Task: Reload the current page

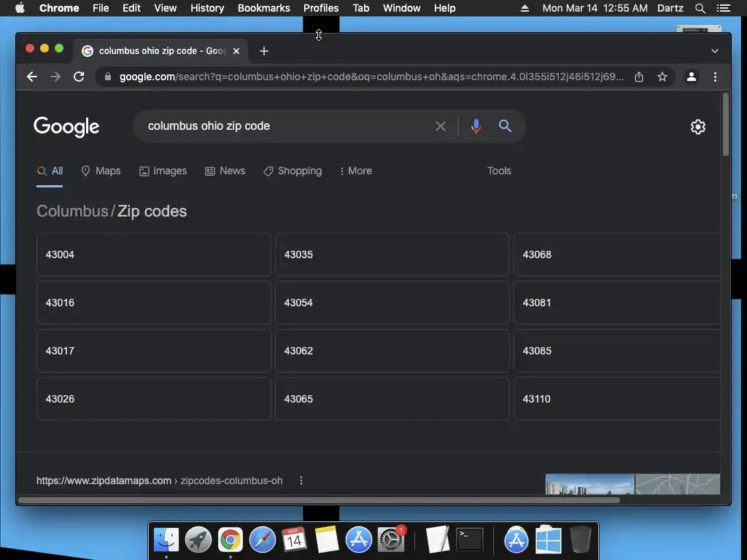Action: 79,77
